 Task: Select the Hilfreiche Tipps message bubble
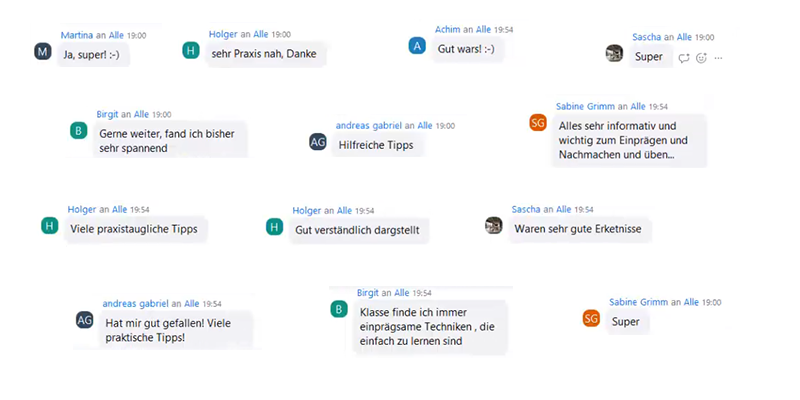click(378, 145)
